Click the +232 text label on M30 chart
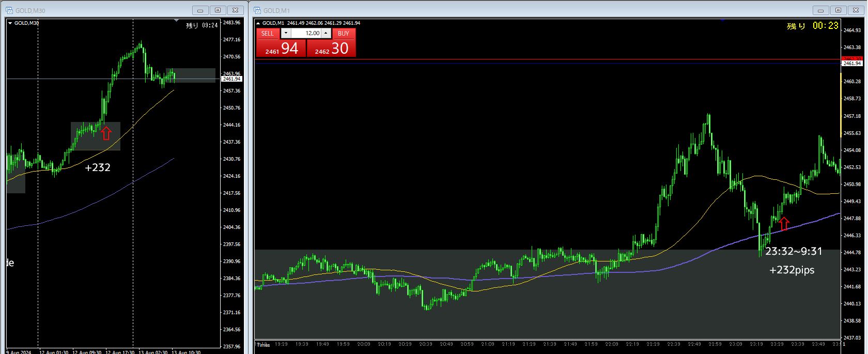This screenshot has width=868, height=354. point(98,167)
